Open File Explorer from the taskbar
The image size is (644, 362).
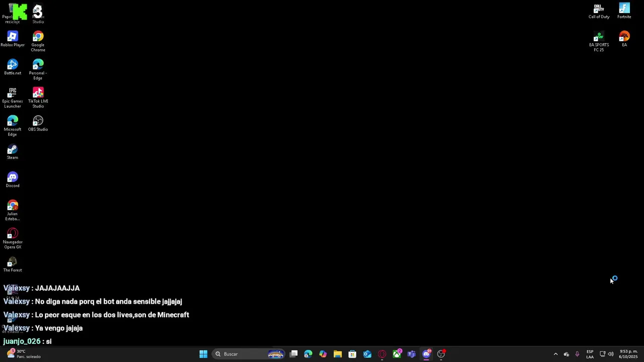pos(338,354)
